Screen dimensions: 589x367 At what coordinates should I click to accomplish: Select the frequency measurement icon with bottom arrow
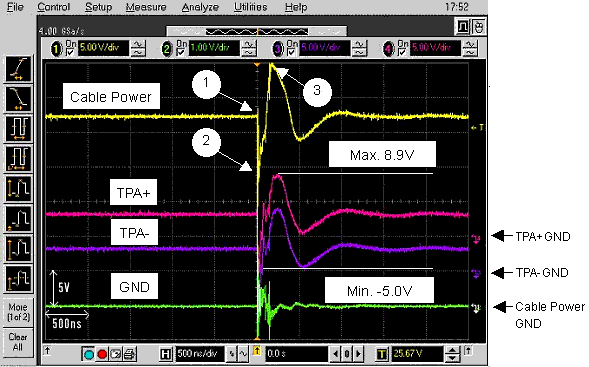click(19, 158)
